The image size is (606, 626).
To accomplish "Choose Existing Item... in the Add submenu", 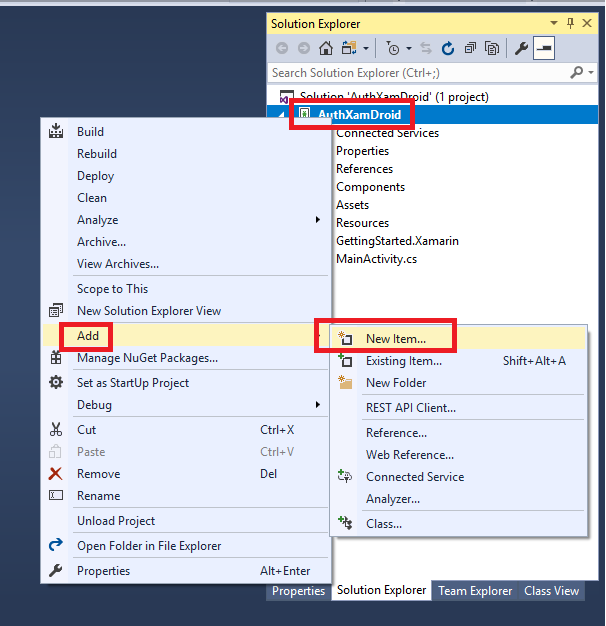I will (x=459, y=361).
